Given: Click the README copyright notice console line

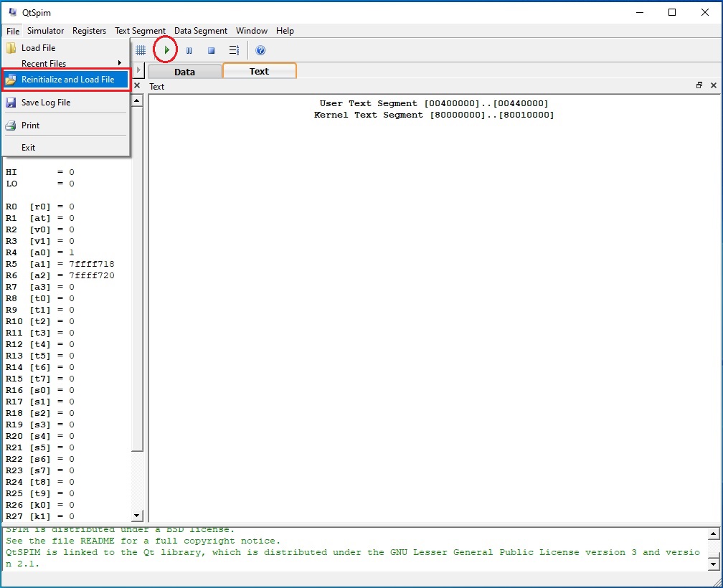Looking at the screenshot, I should point(143,541).
